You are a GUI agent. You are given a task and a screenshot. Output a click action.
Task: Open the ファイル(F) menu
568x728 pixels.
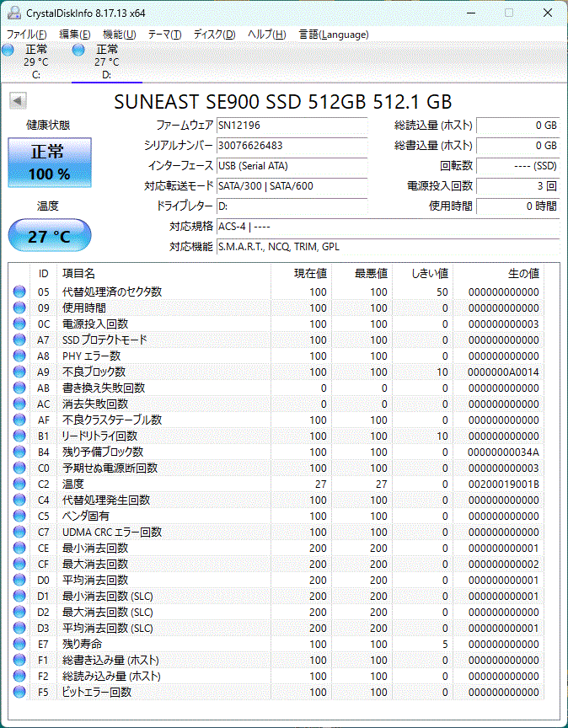point(27,35)
